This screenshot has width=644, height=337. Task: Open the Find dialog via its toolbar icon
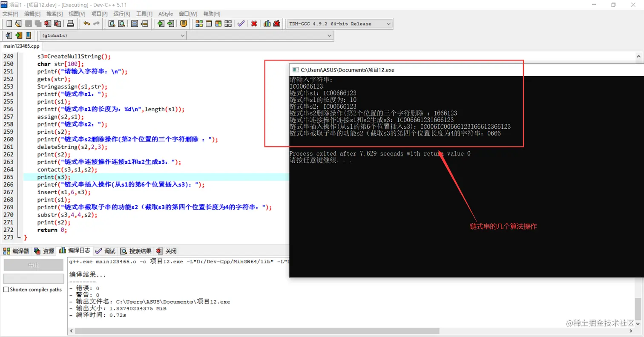112,23
